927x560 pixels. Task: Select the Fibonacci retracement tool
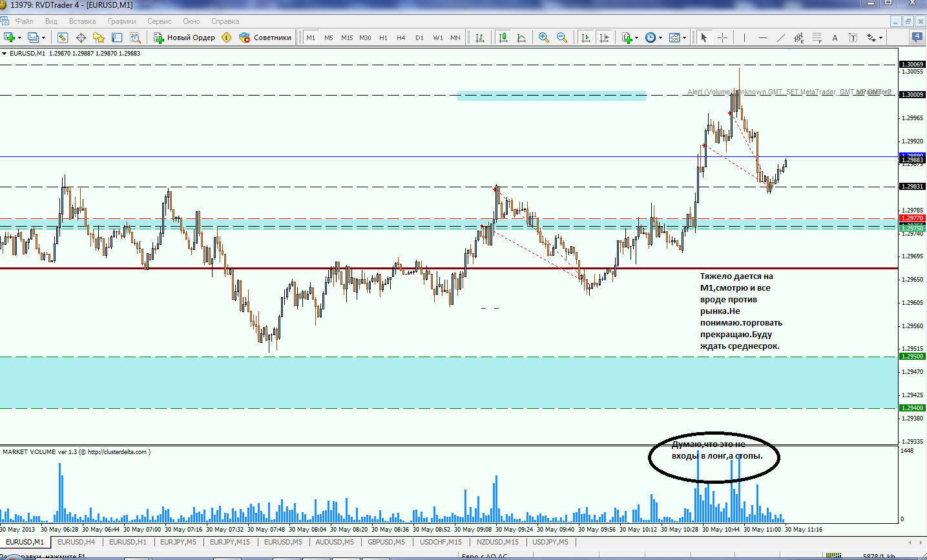[817, 37]
